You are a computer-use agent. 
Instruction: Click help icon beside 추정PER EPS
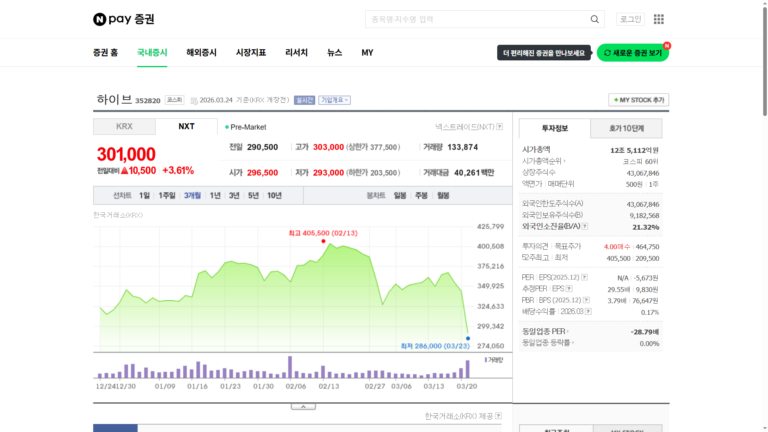[x=569, y=288]
